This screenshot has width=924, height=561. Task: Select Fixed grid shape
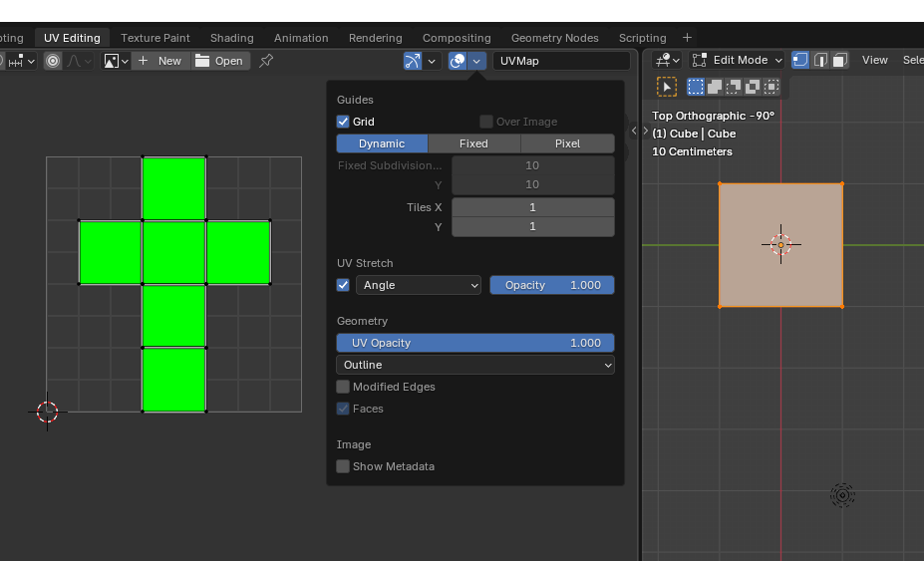point(473,143)
